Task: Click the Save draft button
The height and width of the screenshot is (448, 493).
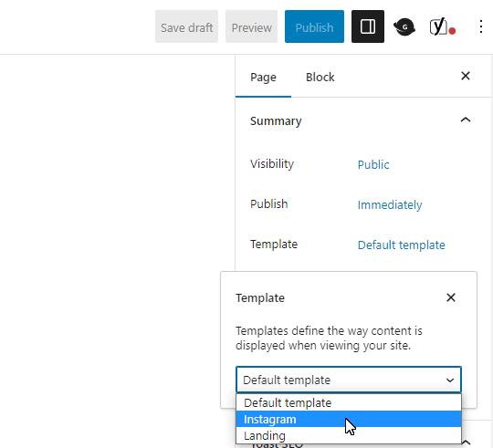Action: [x=186, y=26]
